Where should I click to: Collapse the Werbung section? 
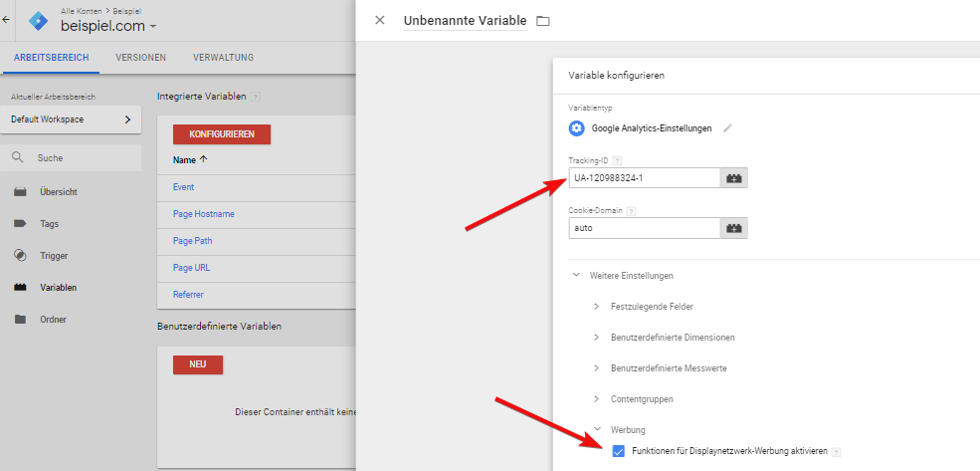click(620, 430)
